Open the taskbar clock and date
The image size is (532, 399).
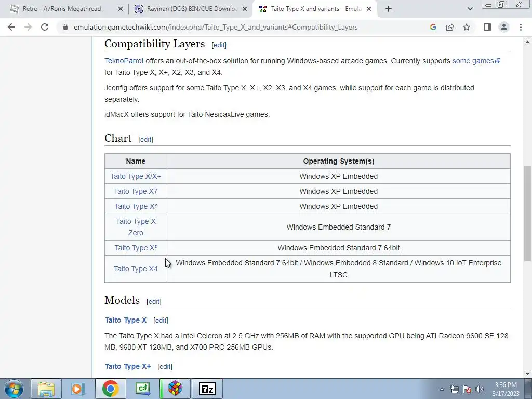click(506, 389)
